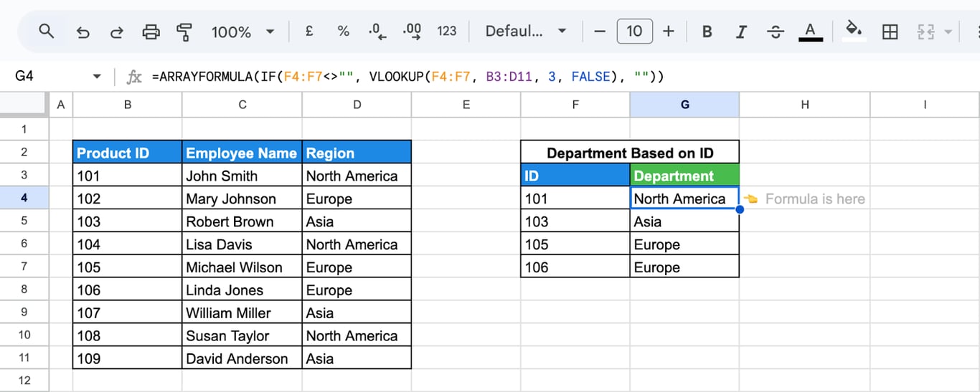Image resolution: width=980 pixels, height=392 pixels.
Task: Select the cell Linda Jones
Action: [x=242, y=290]
